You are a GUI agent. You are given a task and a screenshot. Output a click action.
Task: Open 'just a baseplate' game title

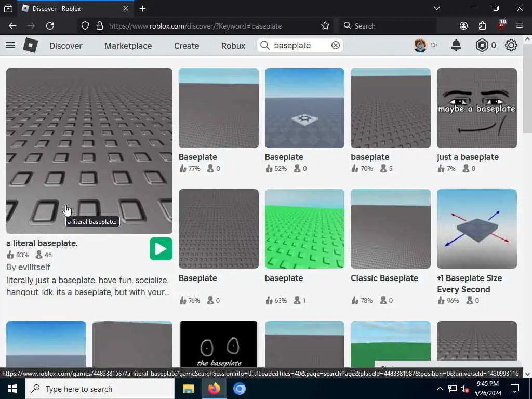468,157
